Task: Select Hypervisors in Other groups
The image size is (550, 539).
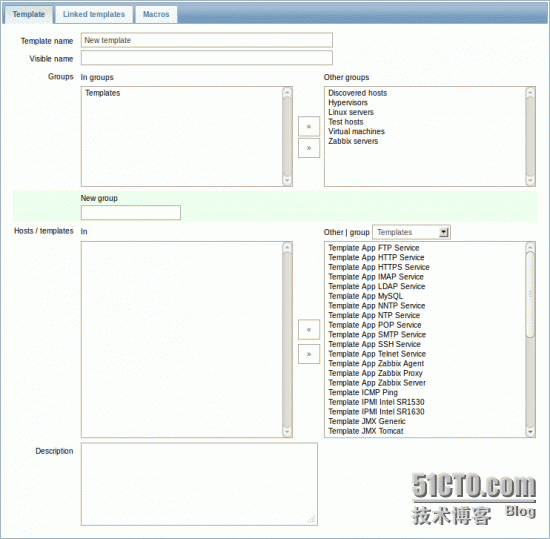Action: (348, 102)
